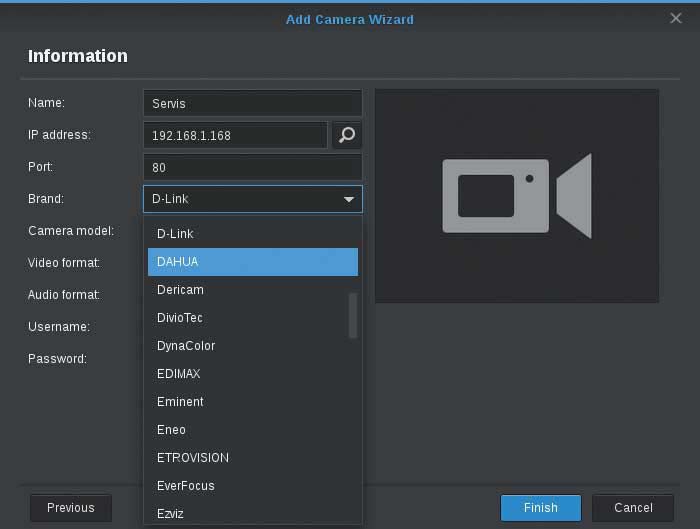Choose ETROVISION from the brand list

pyautogui.click(x=253, y=458)
